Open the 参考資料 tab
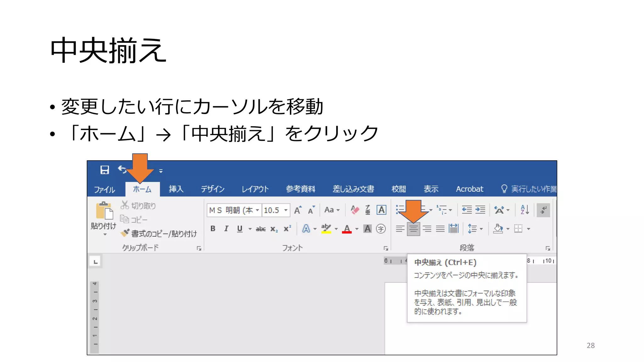Viewport: 644px width, 362px height. click(300, 189)
